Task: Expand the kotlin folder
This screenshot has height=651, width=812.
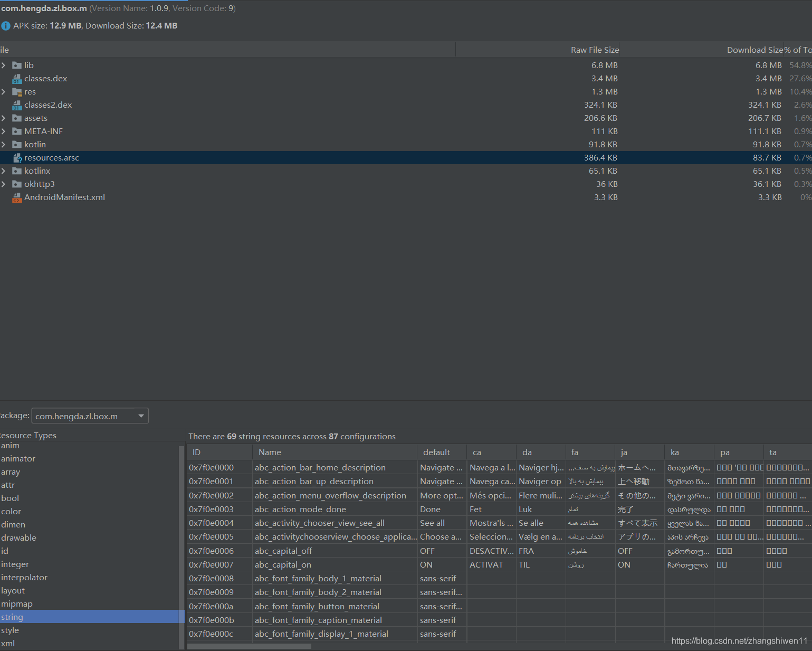Action: 4,145
